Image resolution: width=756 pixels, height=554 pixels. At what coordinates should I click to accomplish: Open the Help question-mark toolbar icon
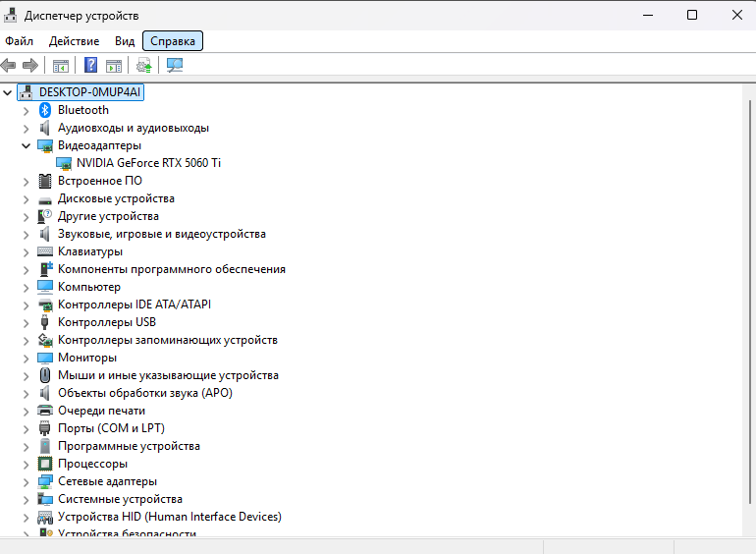(x=90, y=65)
